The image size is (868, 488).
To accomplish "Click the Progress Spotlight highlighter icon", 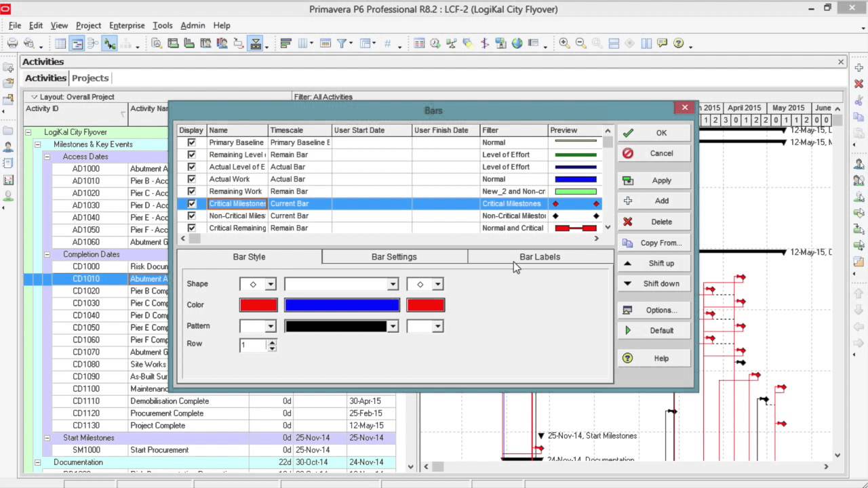I will (x=468, y=43).
